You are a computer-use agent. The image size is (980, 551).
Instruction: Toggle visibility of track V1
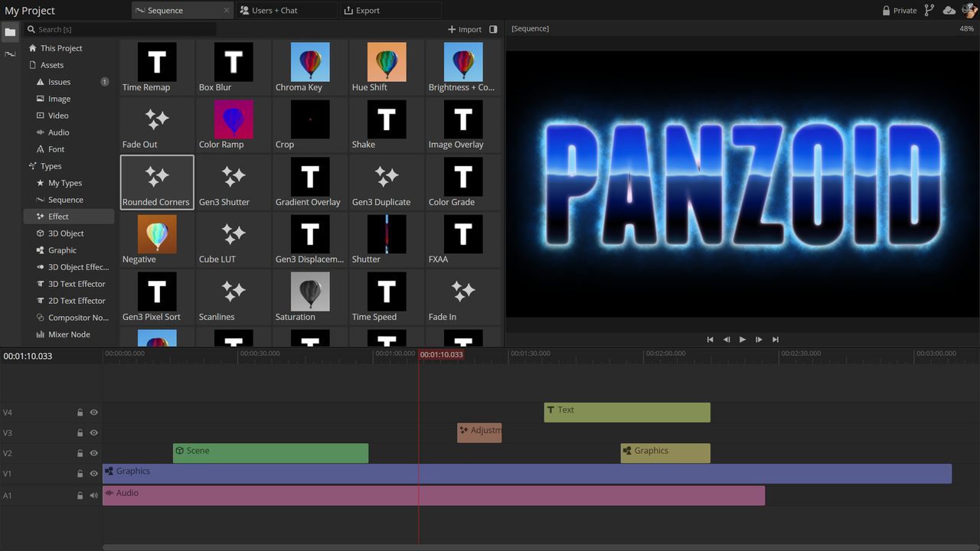click(x=93, y=474)
